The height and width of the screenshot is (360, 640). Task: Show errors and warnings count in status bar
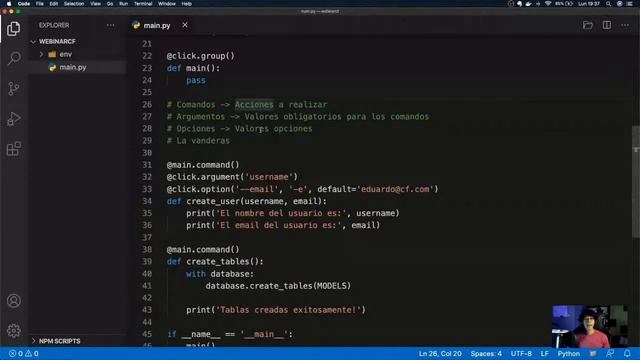click(24, 353)
